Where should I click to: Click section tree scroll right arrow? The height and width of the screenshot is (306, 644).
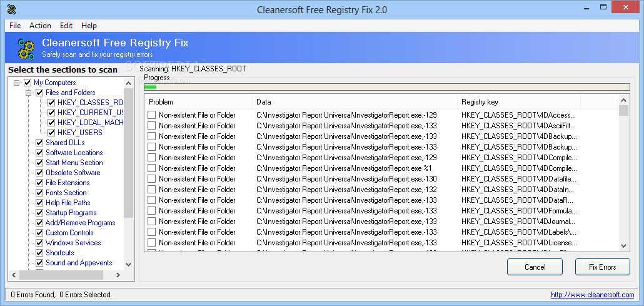coord(119,275)
